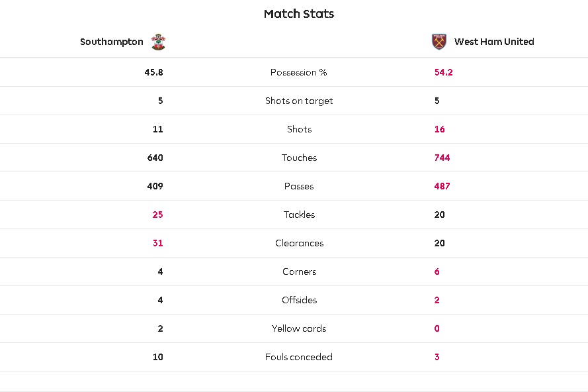This screenshot has width=588, height=392.
Task: Select Southampton's 10 fouls conceded value
Action: (158, 357)
